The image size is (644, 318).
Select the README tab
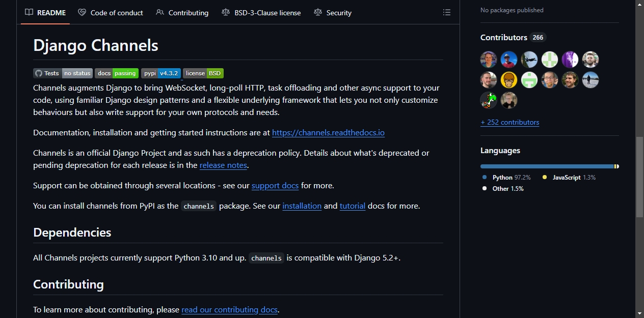[x=45, y=13]
